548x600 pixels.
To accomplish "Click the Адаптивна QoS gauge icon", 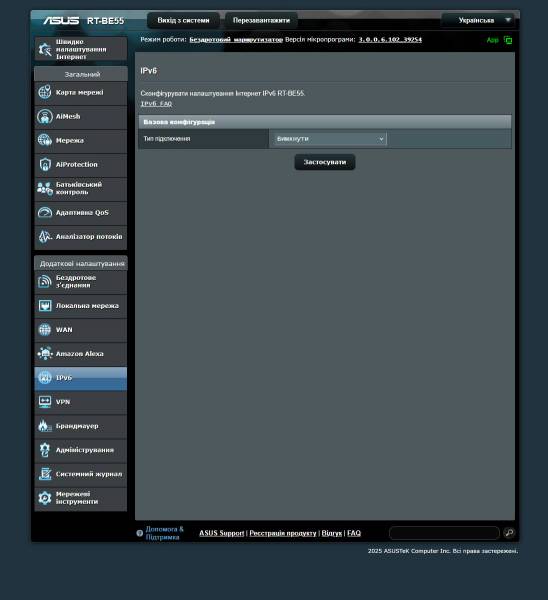I will 45,212.
